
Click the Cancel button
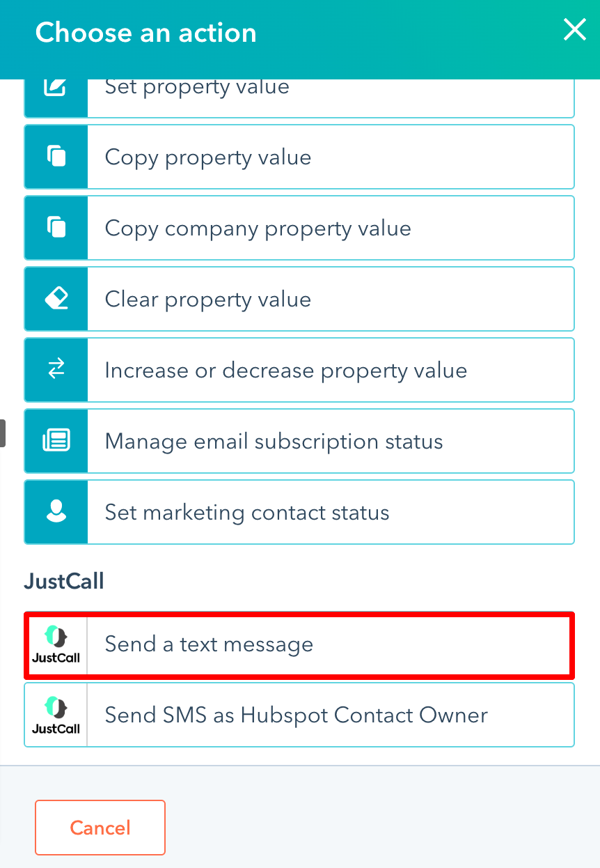(100, 828)
